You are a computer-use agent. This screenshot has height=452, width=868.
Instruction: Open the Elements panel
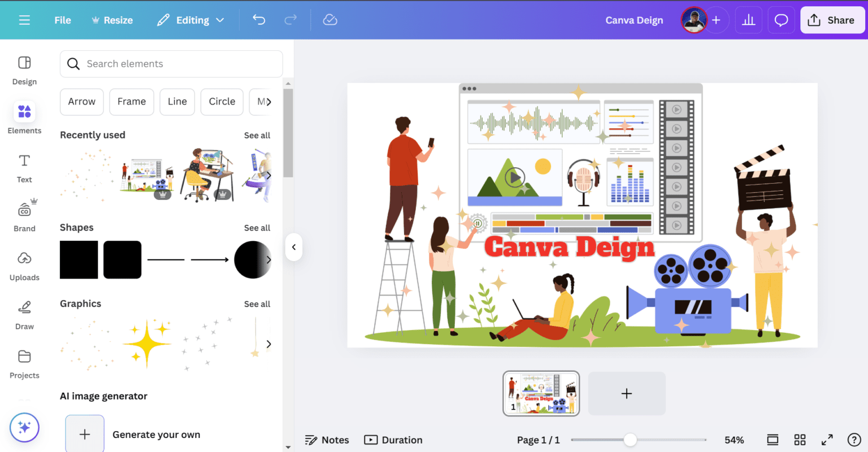coord(24,118)
